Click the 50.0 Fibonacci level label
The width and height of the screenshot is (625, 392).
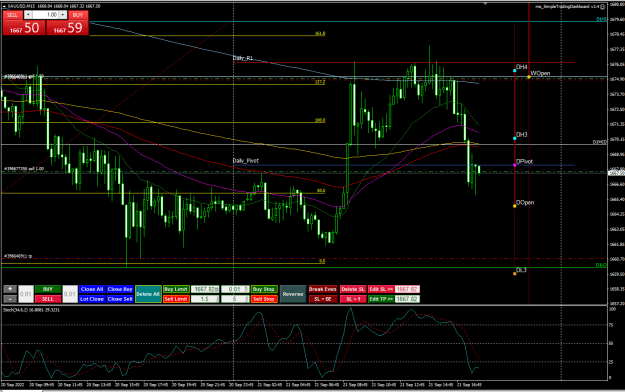(321, 191)
